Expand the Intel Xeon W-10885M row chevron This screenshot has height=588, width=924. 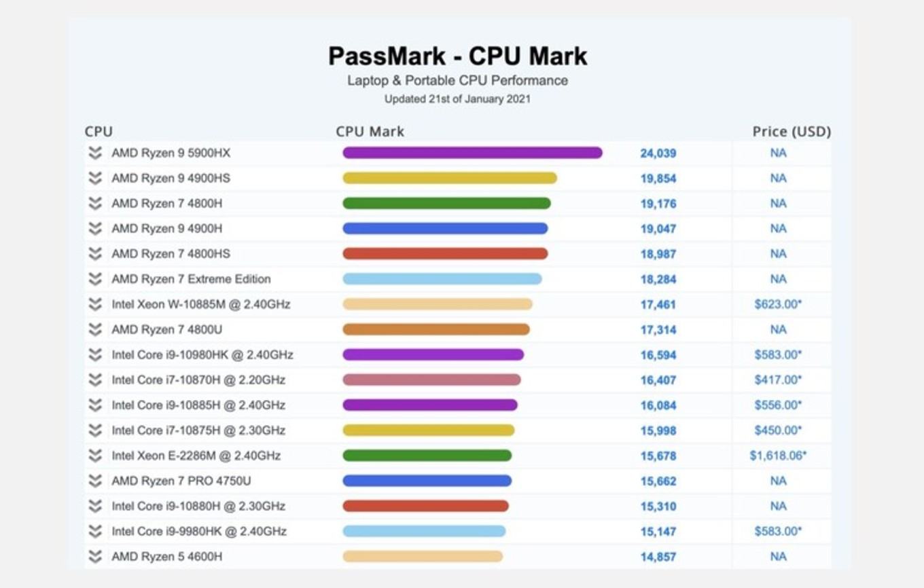pos(95,304)
